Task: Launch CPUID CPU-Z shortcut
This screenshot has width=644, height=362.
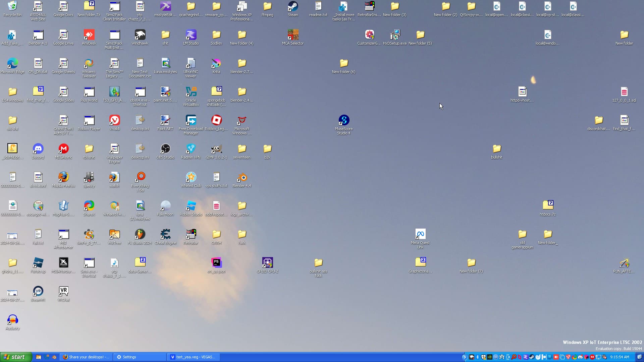Action: click(x=267, y=265)
